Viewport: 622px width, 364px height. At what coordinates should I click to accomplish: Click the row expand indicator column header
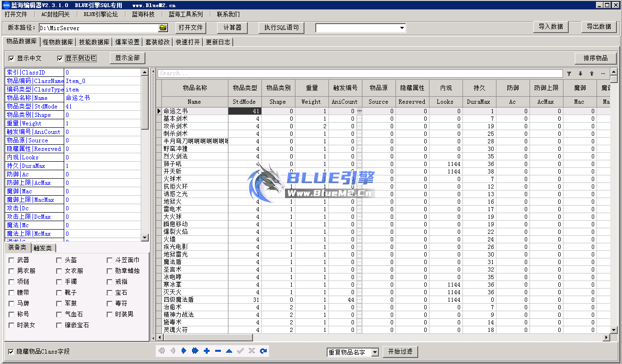pyautogui.click(x=159, y=93)
